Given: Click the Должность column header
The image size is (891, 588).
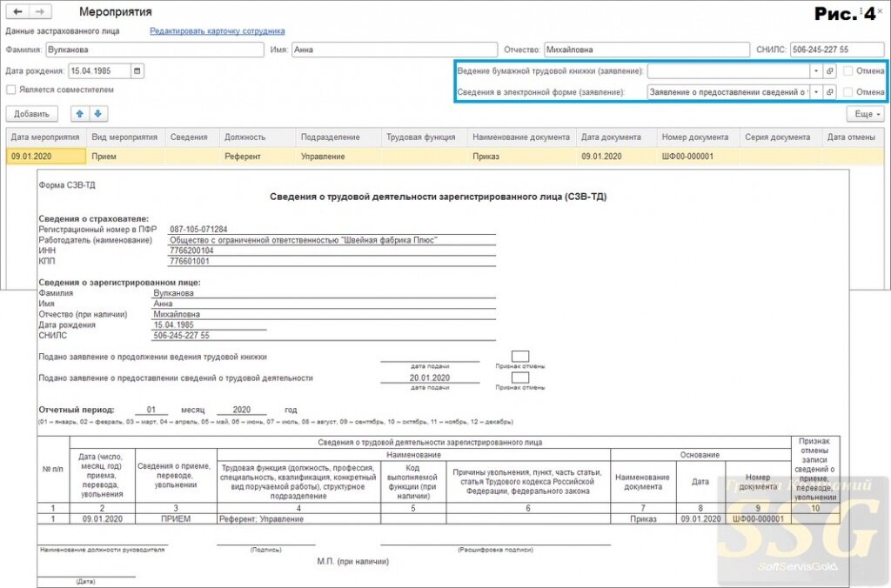Looking at the screenshot, I should coord(258,137).
